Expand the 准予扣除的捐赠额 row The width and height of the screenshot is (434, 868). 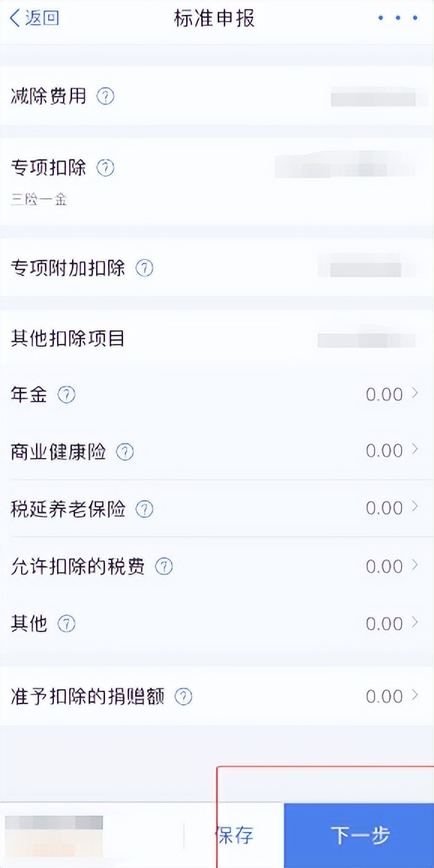coord(417,695)
